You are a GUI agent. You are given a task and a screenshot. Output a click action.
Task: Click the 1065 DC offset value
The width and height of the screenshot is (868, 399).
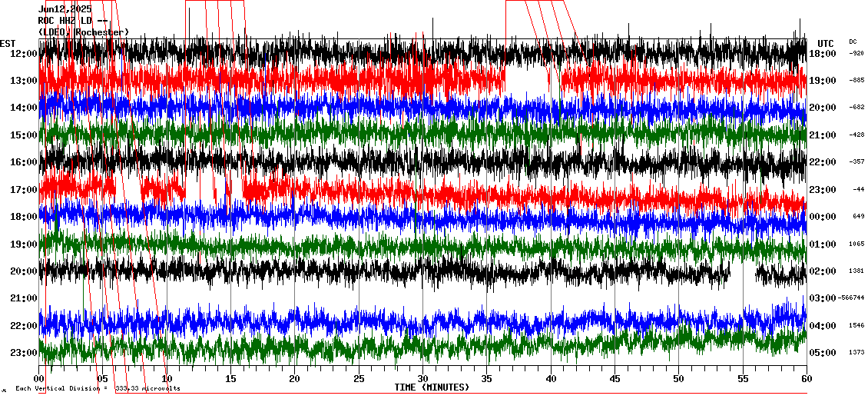click(856, 244)
